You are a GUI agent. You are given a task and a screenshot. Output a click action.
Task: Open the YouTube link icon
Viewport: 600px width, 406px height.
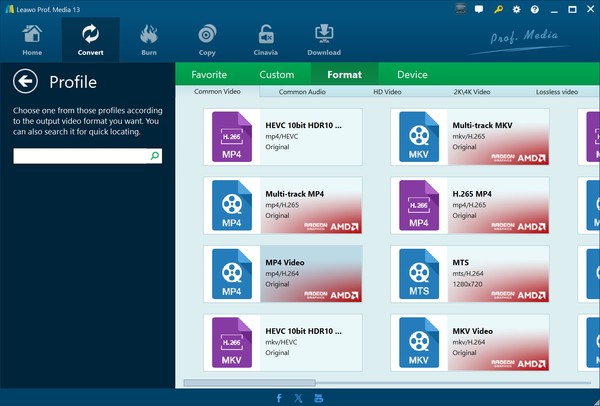318,398
